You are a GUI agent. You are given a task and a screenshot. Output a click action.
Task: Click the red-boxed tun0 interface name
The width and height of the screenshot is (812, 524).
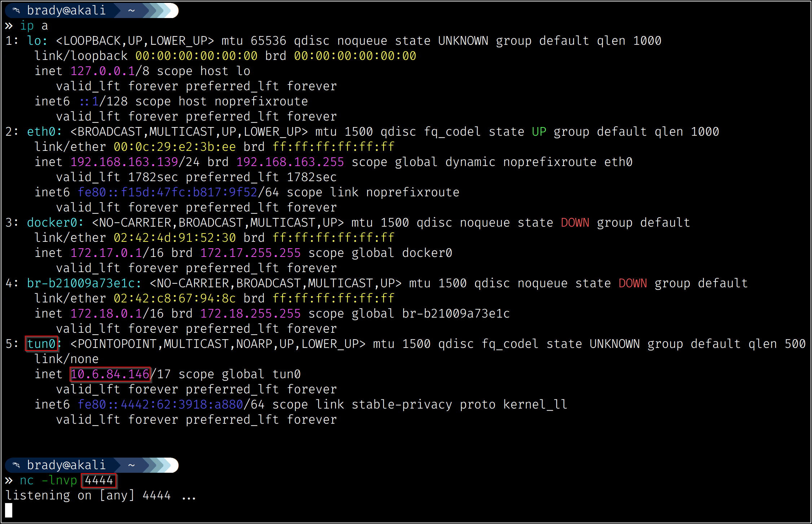41,344
